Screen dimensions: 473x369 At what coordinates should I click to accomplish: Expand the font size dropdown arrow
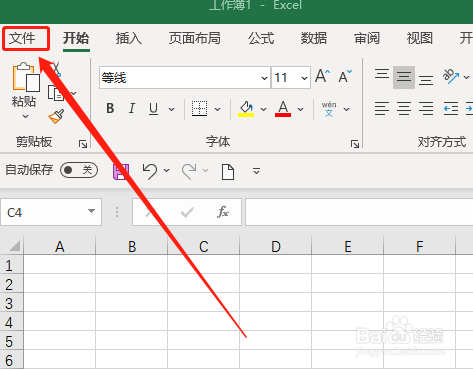coord(304,78)
